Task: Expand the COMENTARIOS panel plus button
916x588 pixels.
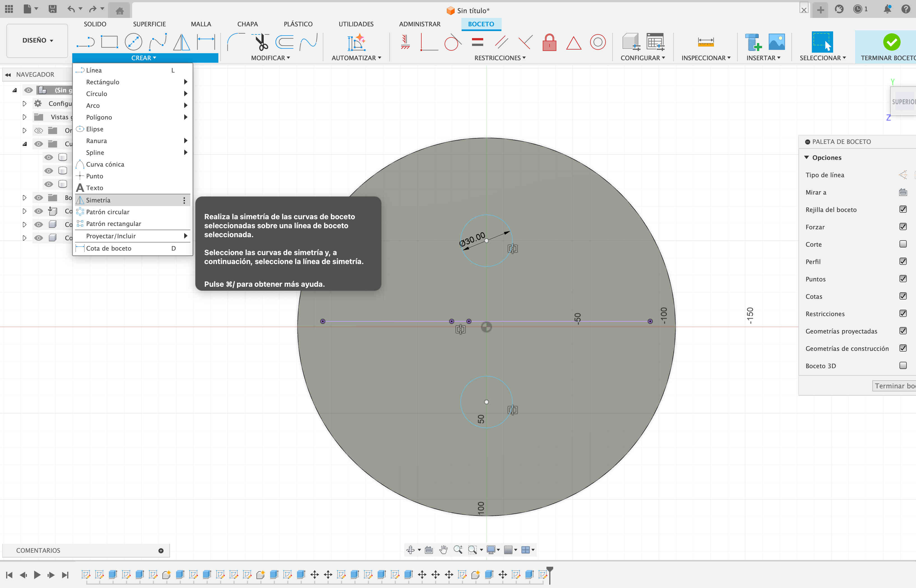Action: pos(161,550)
